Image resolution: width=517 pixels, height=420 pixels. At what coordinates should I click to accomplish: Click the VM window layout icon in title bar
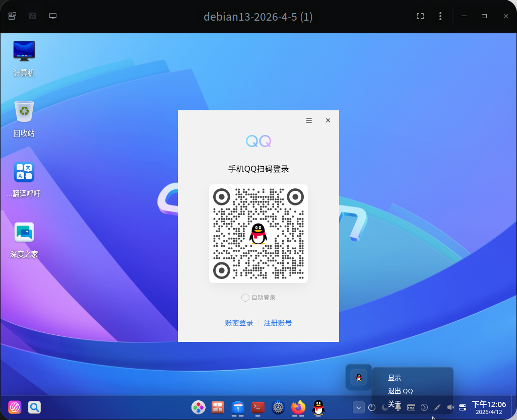pyautogui.click(x=12, y=16)
